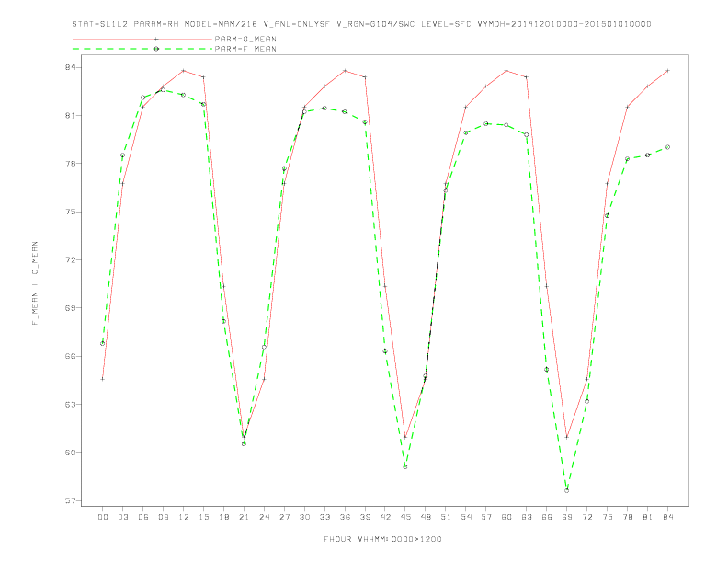The width and height of the screenshot is (728, 563).
Task: Click the x-axis forecast hour label 33
Action: [x=324, y=517]
